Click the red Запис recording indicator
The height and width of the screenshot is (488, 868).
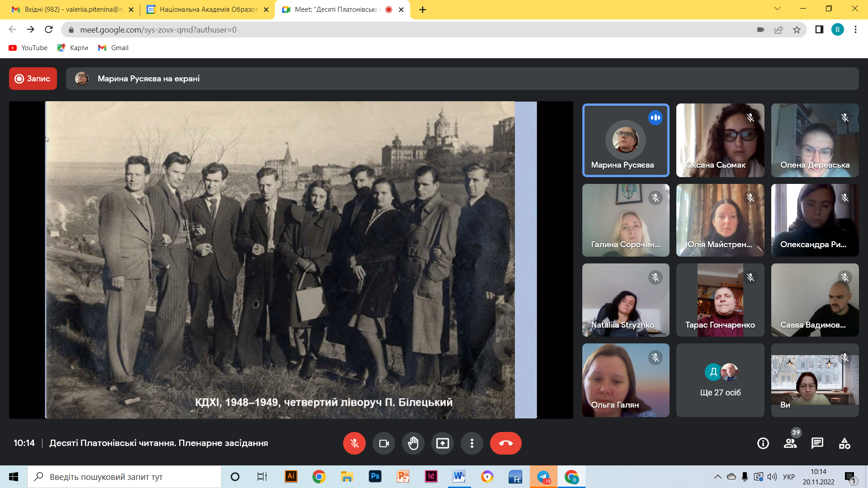coord(33,79)
